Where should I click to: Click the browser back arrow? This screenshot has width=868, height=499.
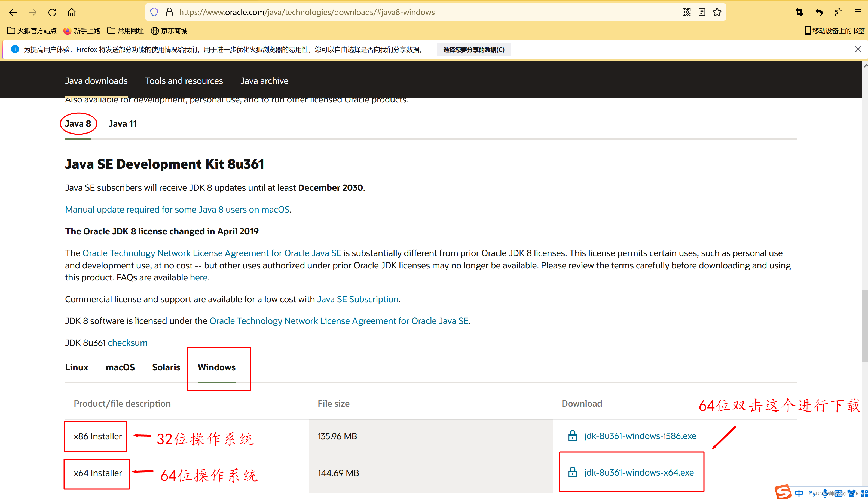pyautogui.click(x=13, y=12)
